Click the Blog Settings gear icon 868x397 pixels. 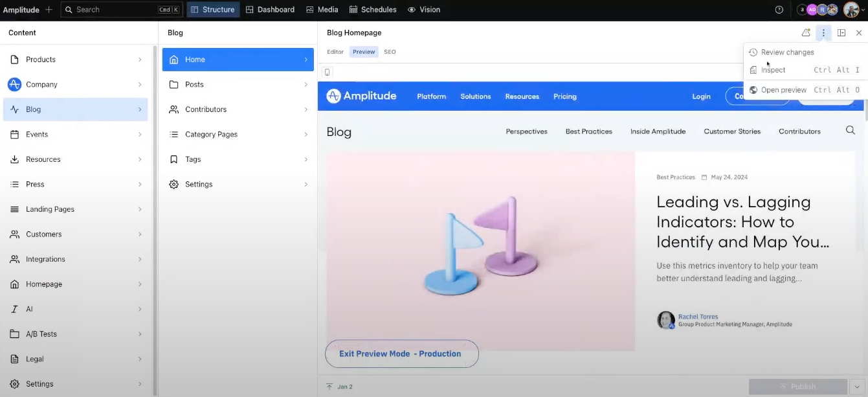(173, 185)
